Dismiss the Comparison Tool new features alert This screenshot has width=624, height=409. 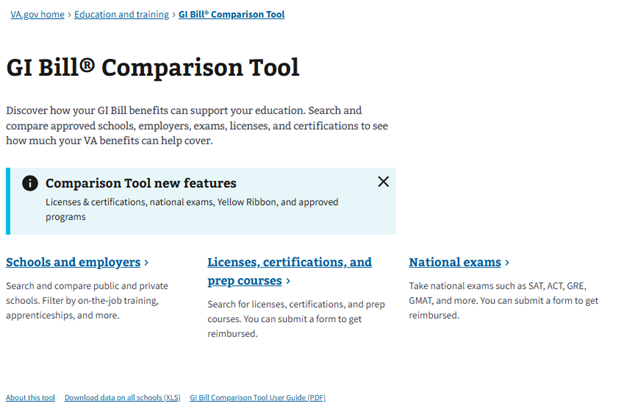click(383, 182)
